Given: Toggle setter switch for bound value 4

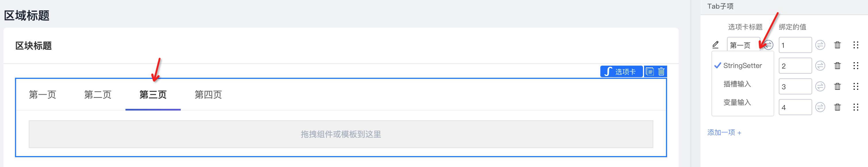Looking at the screenshot, I should (820, 107).
